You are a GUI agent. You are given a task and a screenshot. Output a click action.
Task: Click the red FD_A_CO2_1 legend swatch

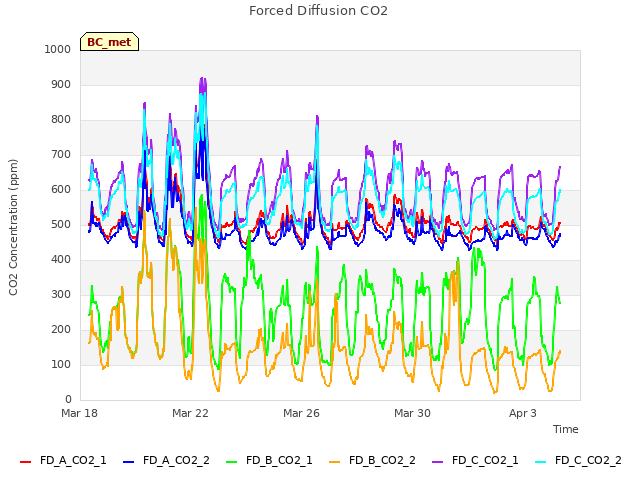tap(25, 462)
